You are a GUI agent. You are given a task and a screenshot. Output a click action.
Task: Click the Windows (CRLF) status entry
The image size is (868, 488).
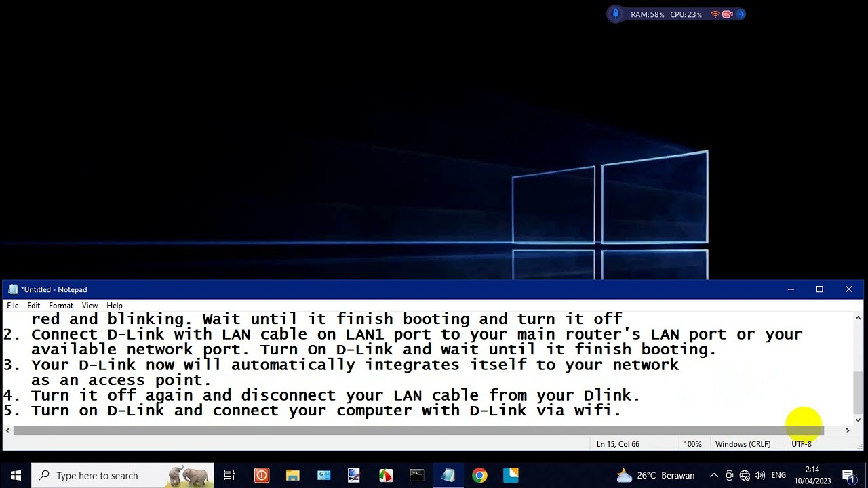[743, 444]
